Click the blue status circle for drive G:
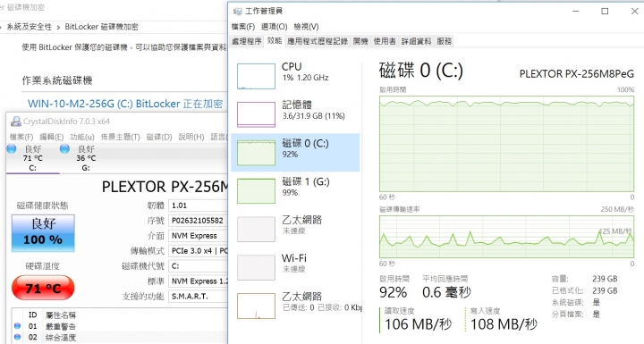Viewport: 644px width, 344px height. point(64,148)
